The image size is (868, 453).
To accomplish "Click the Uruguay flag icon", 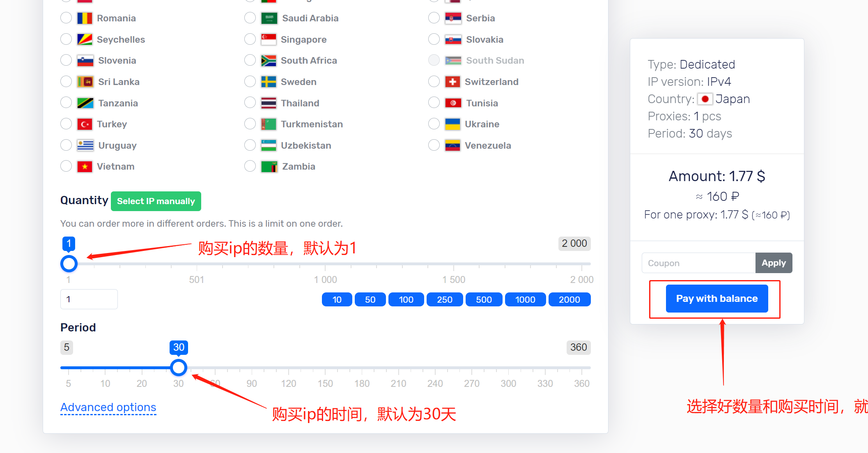I will click(85, 145).
